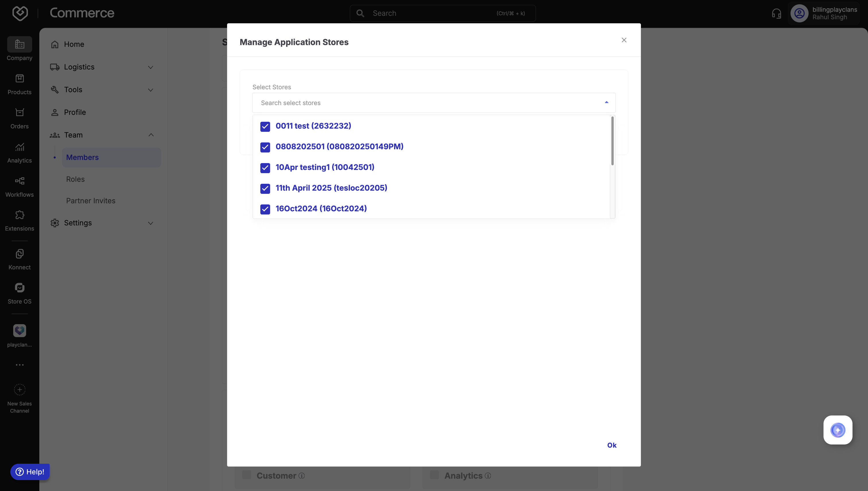
Task: Open the Store OS icon
Action: click(20, 288)
